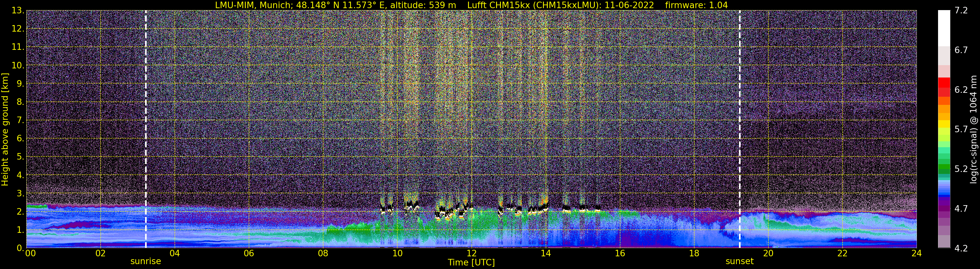Click the 5.7 value on the colorbar
This screenshot has height=269, width=980.
click(x=961, y=129)
